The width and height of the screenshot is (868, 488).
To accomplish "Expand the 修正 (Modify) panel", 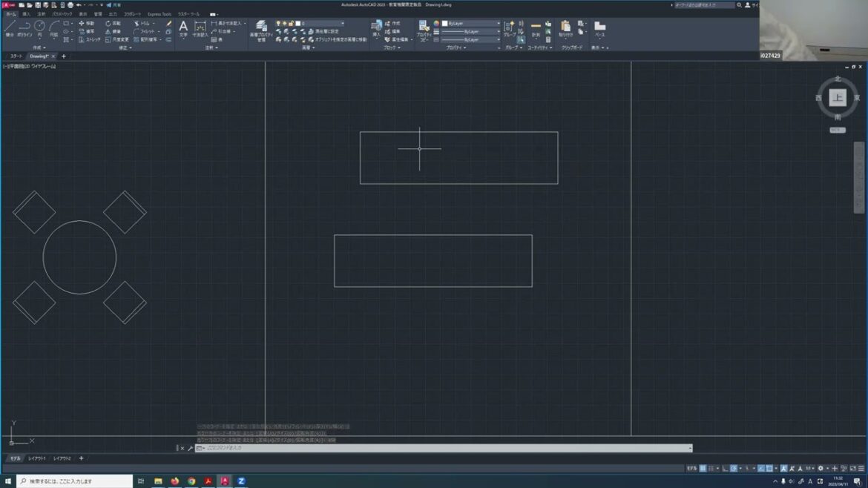I will [x=125, y=47].
